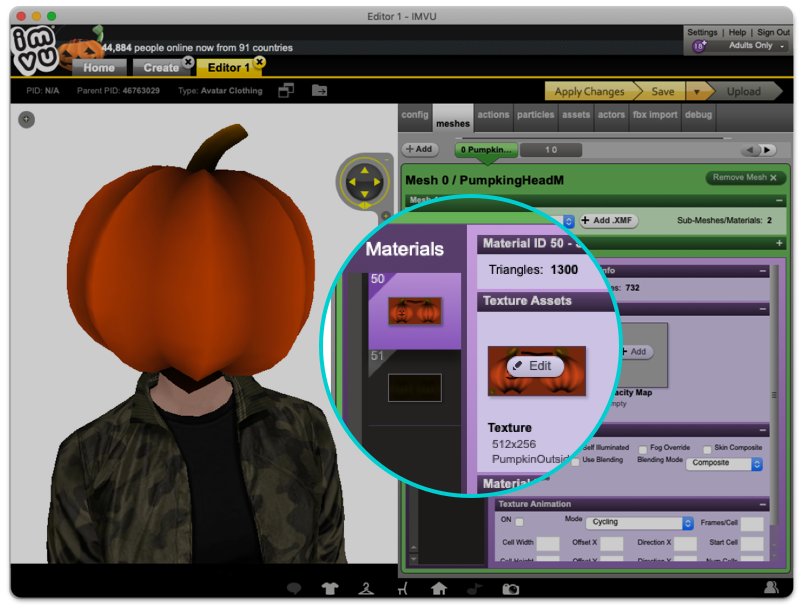Click the round button at viewport top-left
The width and height of the screenshot is (801, 607).
pos(27,120)
